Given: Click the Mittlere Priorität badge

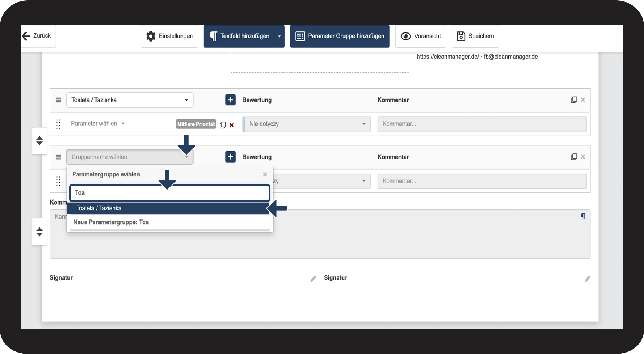Looking at the screenshot, I should [196, 124].
